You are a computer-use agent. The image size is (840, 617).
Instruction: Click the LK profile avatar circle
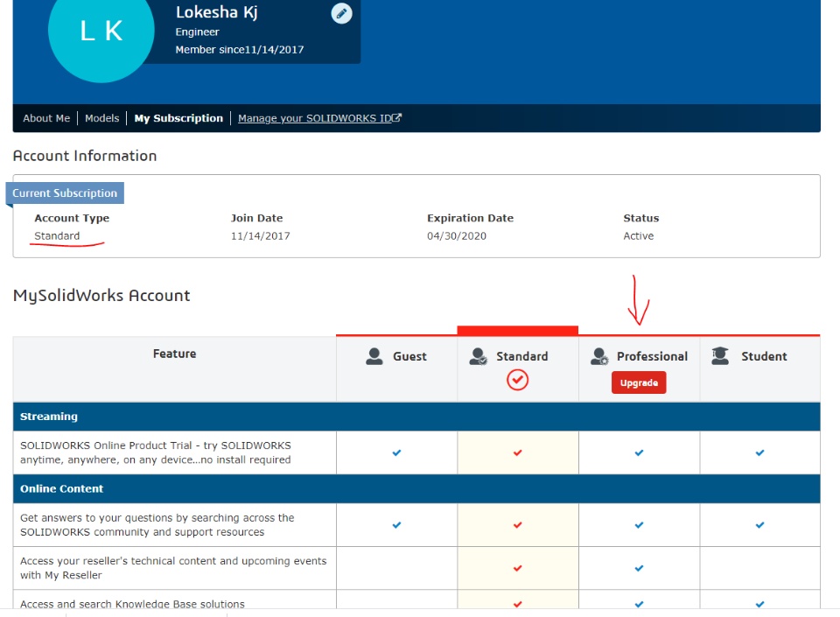101,31
